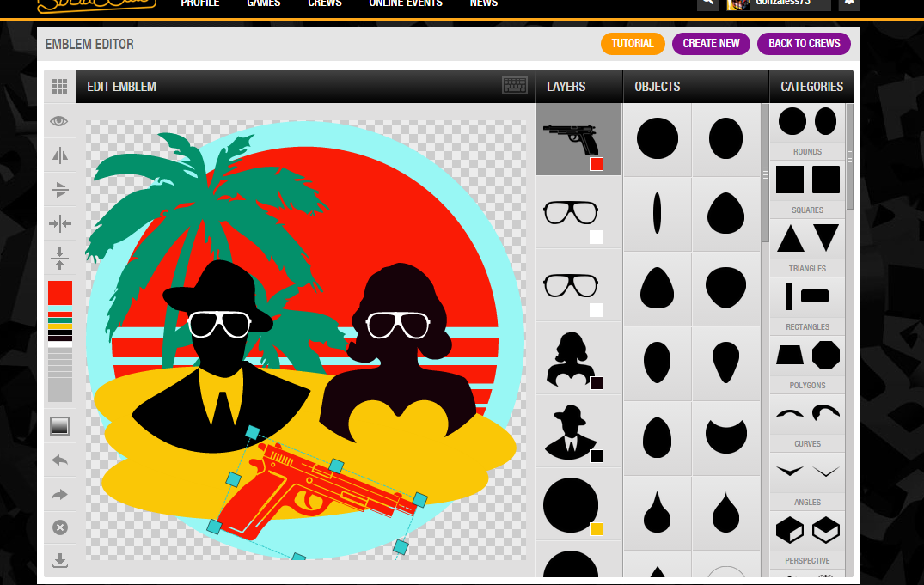Open the woman layer's dark color swatch
The image size is (924, 585).
pyautogui.click(x=597, y=383)
